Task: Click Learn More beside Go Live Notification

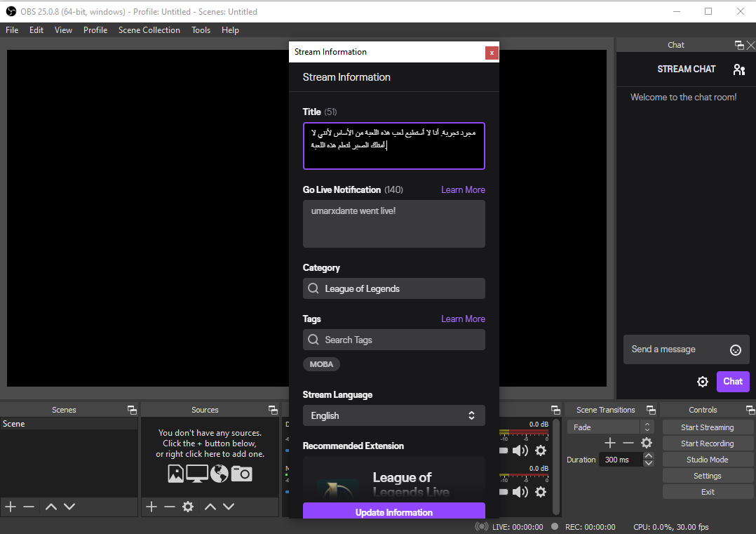Action: 463,189
